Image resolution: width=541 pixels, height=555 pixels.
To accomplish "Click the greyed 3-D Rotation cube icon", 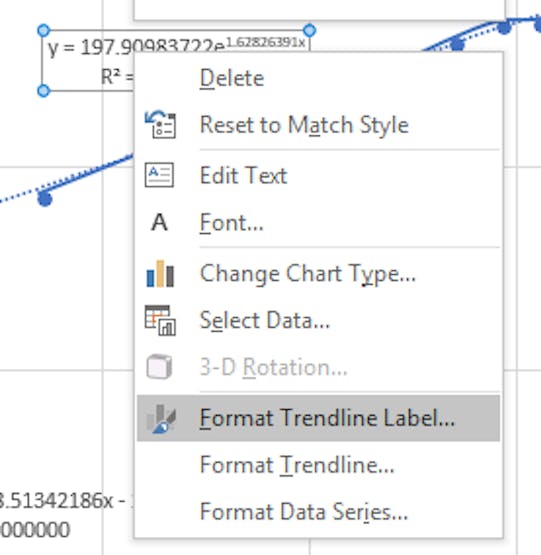I will [x=159, y=366].
